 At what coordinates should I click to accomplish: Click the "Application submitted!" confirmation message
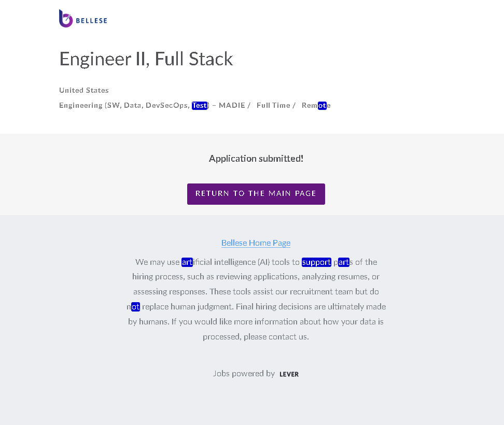tap(256, 159)
